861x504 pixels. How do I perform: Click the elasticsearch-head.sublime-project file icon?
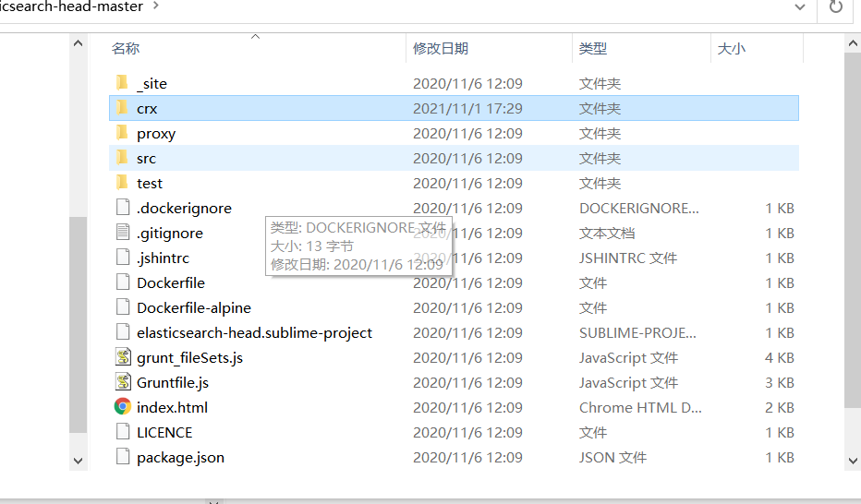(123, 331)
